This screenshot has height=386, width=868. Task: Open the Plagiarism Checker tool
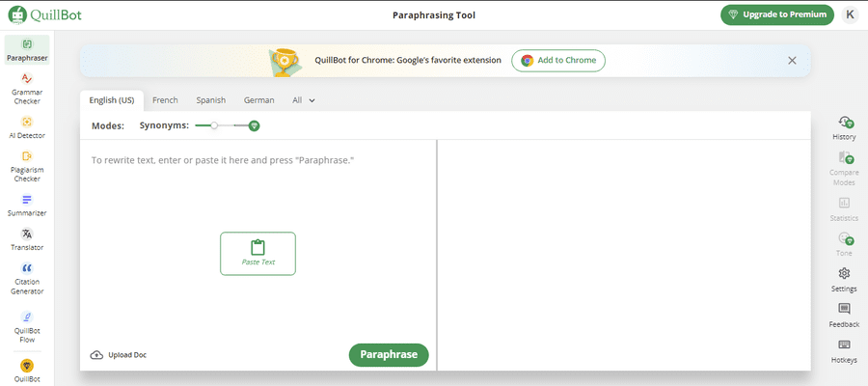pos(27,166)
